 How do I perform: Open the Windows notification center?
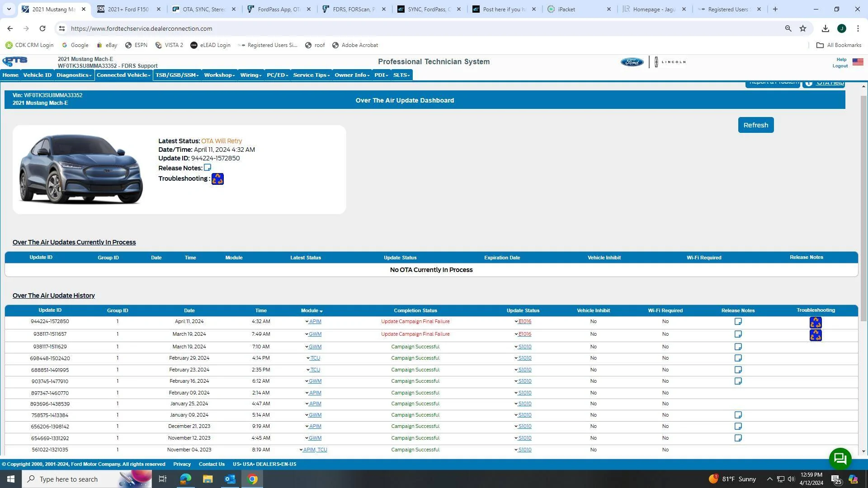(836, 479)
